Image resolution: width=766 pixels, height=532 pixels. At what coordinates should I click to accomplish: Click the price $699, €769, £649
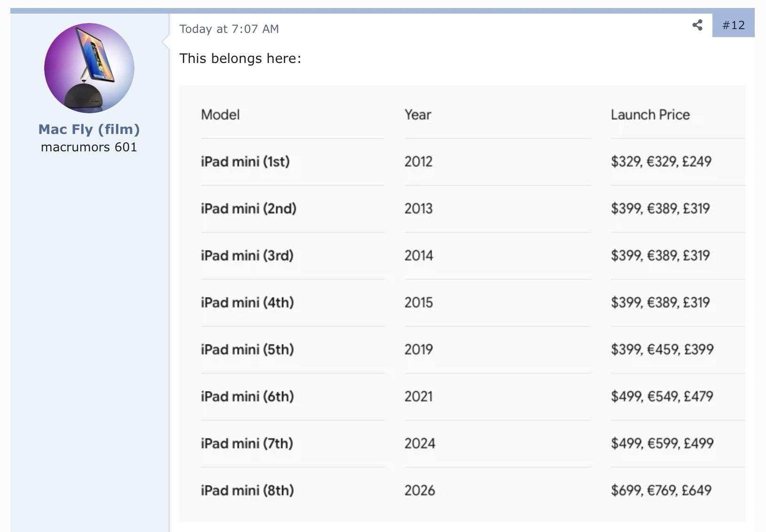(661, 491)
